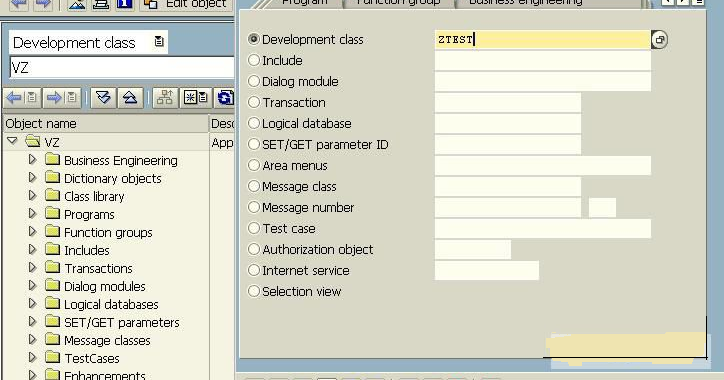
Task: Expand the Function groups tree node
Action: point(32,231)
